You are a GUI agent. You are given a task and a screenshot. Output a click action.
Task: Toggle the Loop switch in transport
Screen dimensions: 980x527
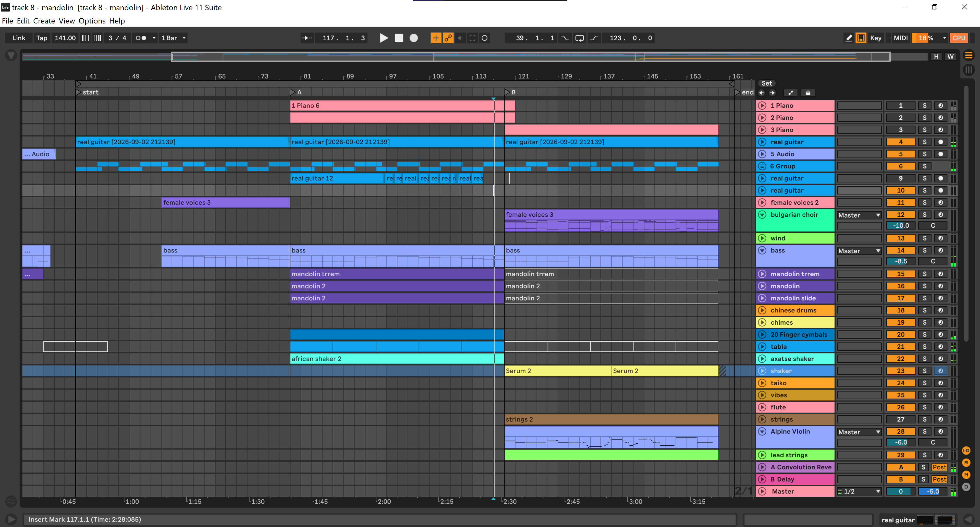coord(579,38)
